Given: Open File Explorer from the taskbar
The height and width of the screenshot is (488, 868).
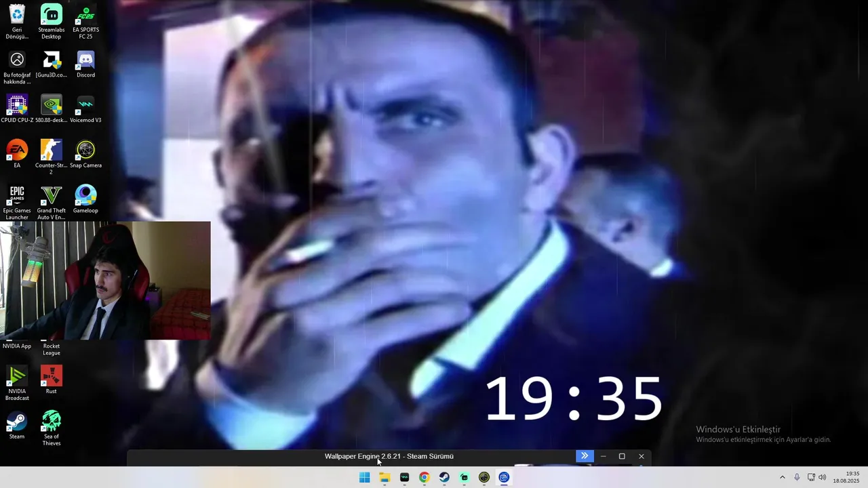Looking at the screenshot, I should [384, 477].
